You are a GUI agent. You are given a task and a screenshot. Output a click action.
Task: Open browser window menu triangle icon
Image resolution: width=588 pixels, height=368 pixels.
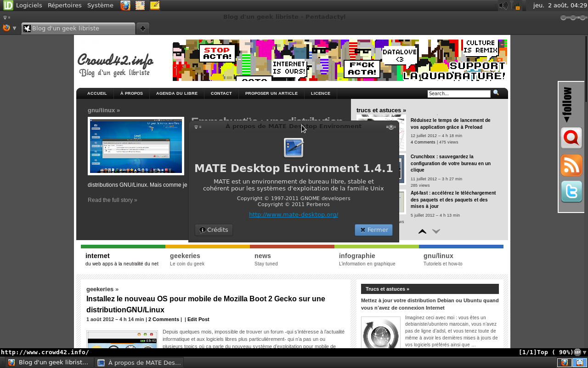(x=5, y=17)
